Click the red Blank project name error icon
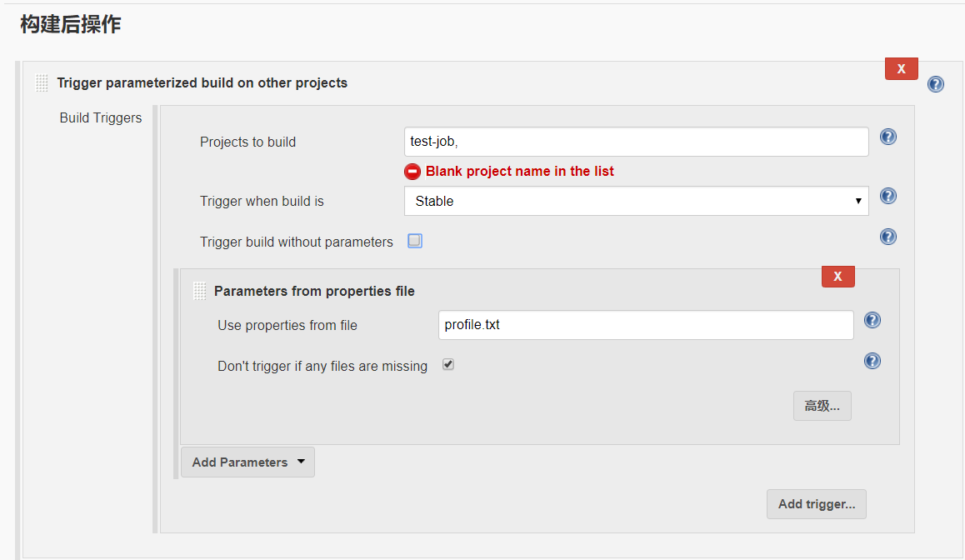965x560 pixels. pyautogui.click(x=412, y=172)
